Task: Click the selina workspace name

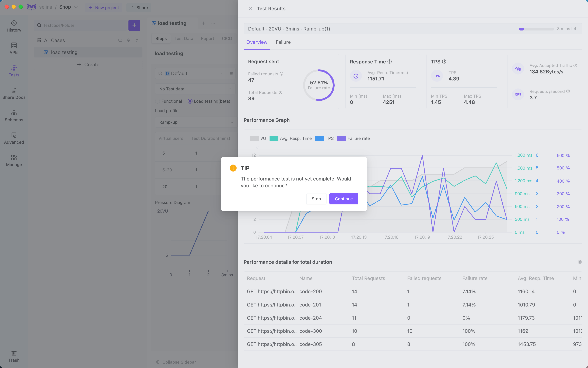Action: [x=46, y=7]
